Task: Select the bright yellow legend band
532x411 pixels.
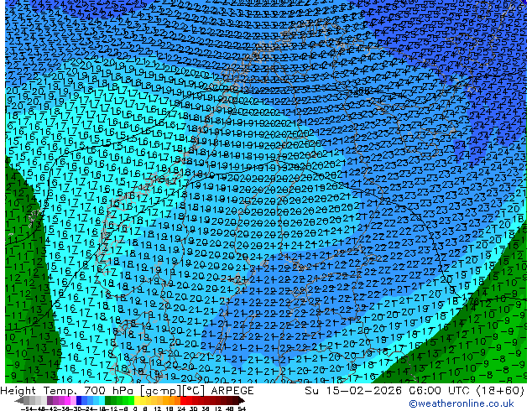Action: tap(137, 400)
